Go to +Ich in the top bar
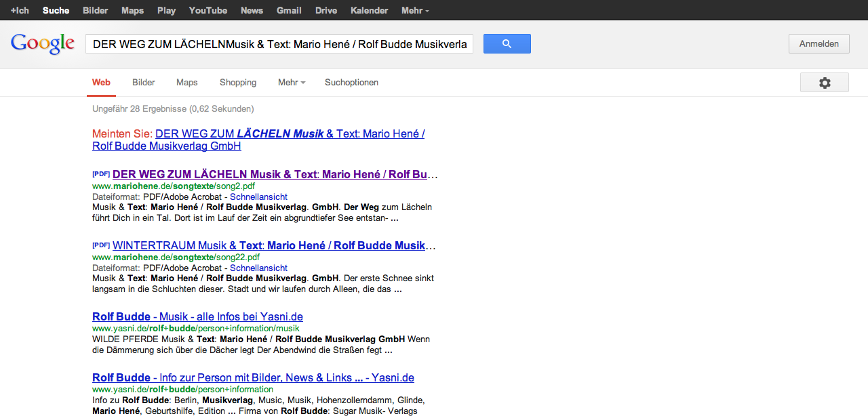 (20, 10)
